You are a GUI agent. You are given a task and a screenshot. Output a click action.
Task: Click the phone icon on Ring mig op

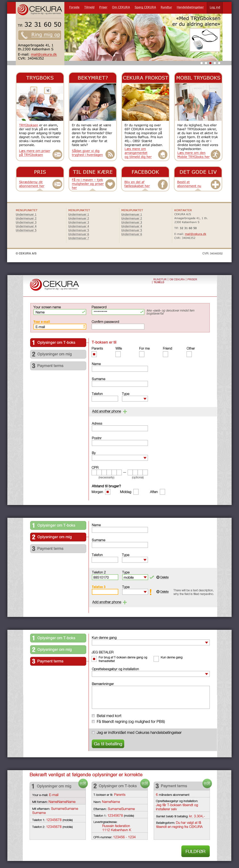[24, 35]
